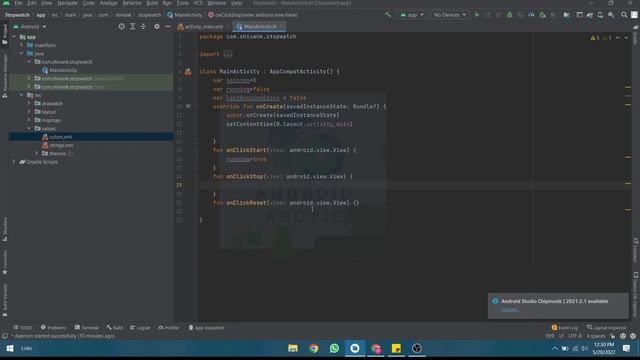The image size is (640, 360).
Task: Click the 4 spaces indent status entry
Action: pos(596,336)
